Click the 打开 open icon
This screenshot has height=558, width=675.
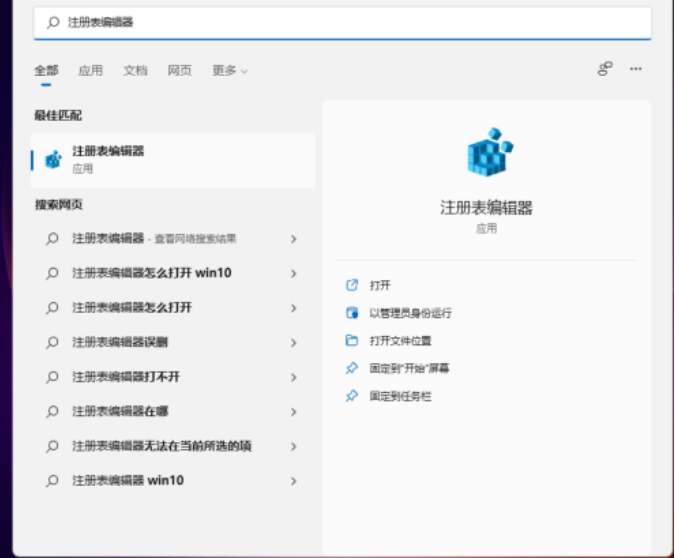pyautogui.click(x=351, y=285)
